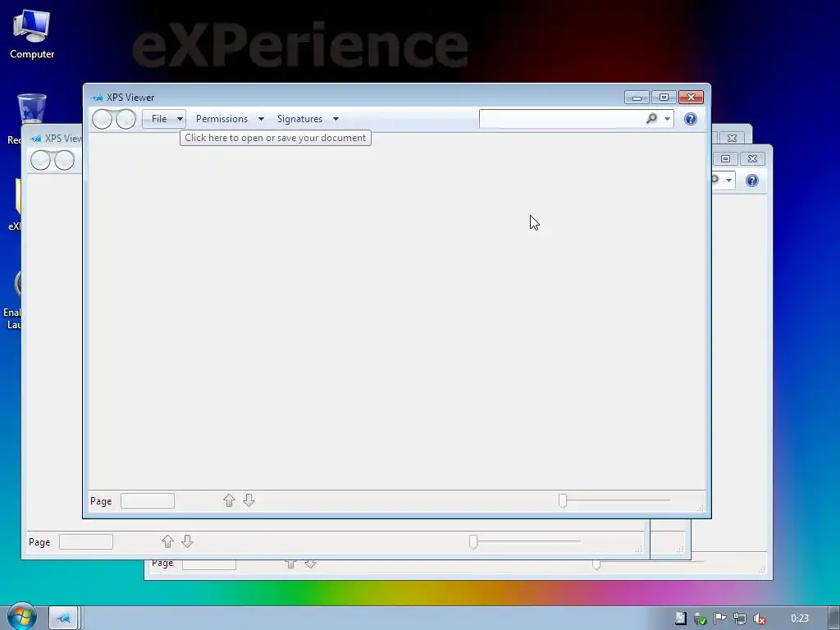Close the rightmost background XPS Viewer window
The width and height of the screenshot is (840, 630).
(x=753, y=158)
